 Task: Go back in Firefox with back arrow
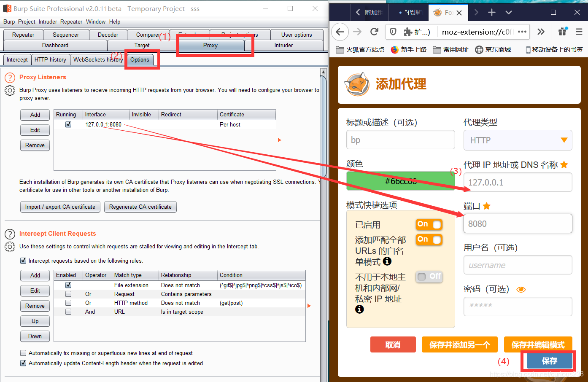click(x=340, y=32)
